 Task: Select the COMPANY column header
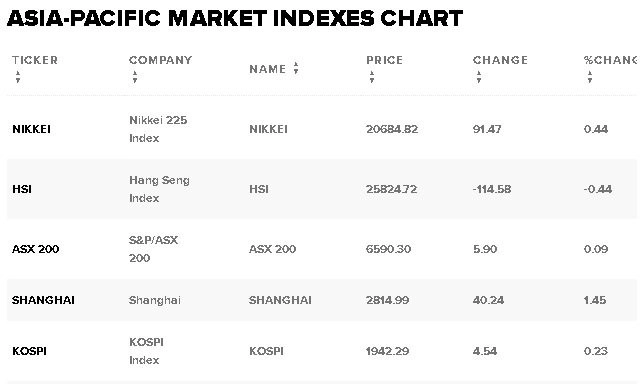tap(161, 60)
